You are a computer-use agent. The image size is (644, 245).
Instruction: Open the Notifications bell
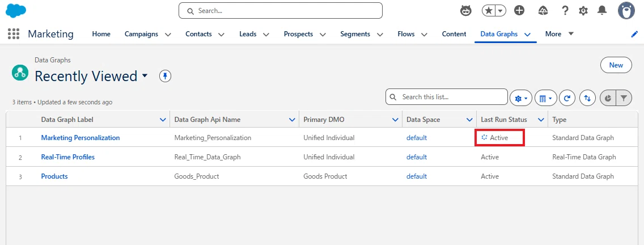[x=602, y=11]
